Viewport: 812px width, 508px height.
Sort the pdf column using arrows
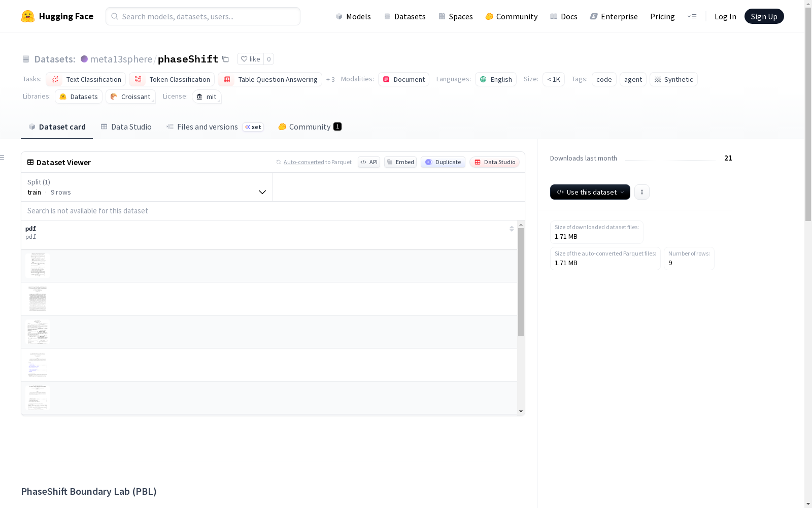point(512,229)
